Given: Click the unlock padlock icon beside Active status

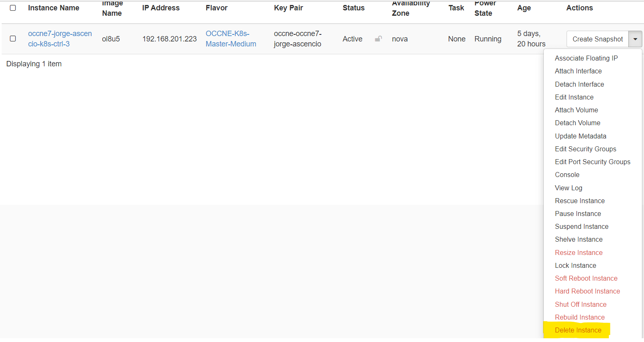Looking at the screenshot, I should click(x=378, y=39).
